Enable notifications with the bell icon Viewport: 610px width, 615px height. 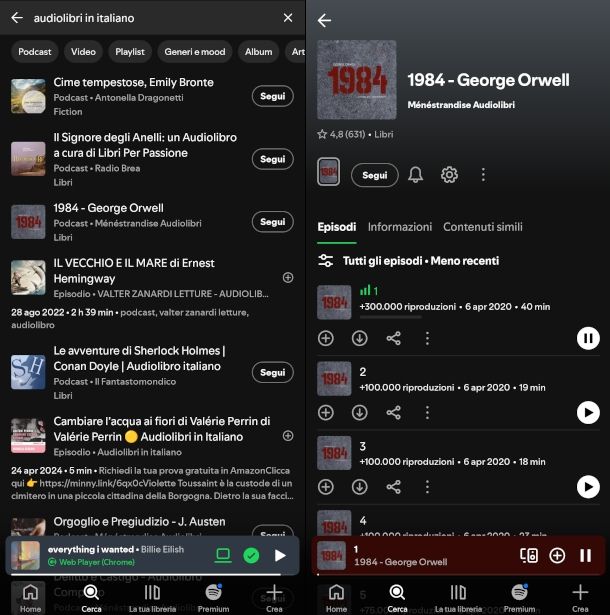[x=415, y=175]
